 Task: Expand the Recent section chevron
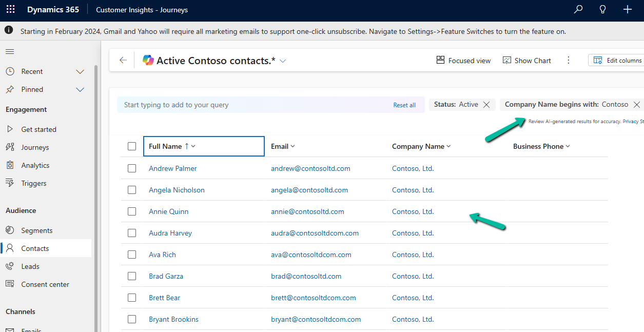point(80,71)
